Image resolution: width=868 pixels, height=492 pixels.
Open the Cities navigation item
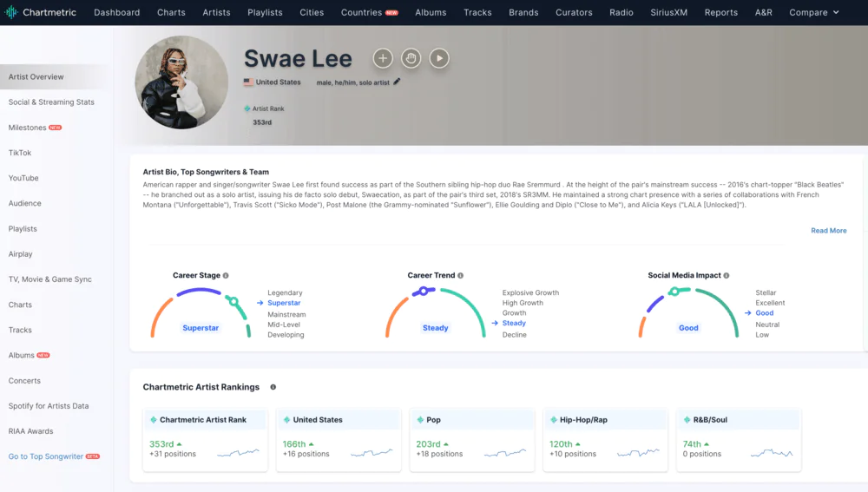pyautogui.click(x=312, y=12)
